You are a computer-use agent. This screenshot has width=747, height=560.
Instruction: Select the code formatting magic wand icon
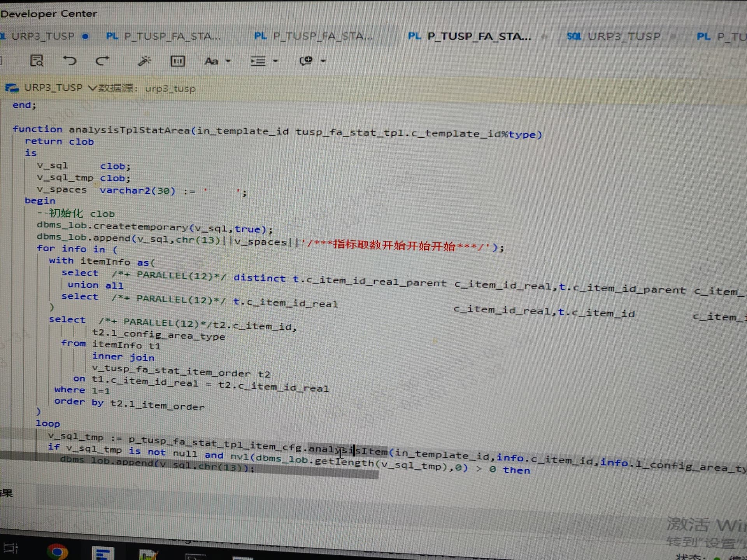[x=145, y=61]
